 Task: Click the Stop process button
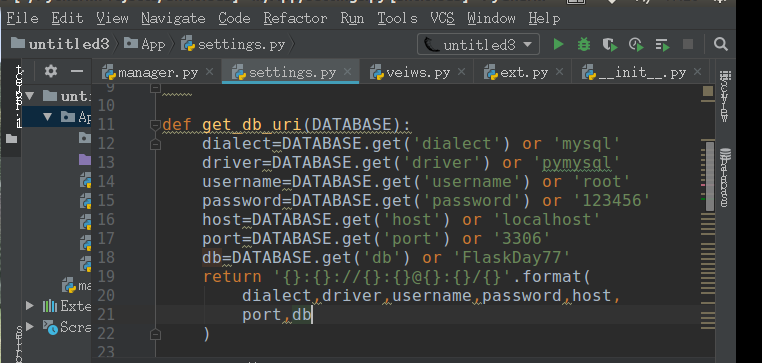[x=688, y=45]
